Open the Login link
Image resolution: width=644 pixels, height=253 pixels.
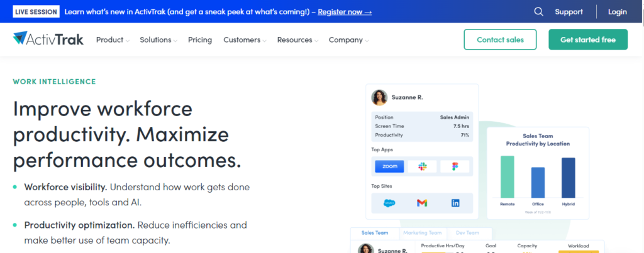click(x=618, y=12)
